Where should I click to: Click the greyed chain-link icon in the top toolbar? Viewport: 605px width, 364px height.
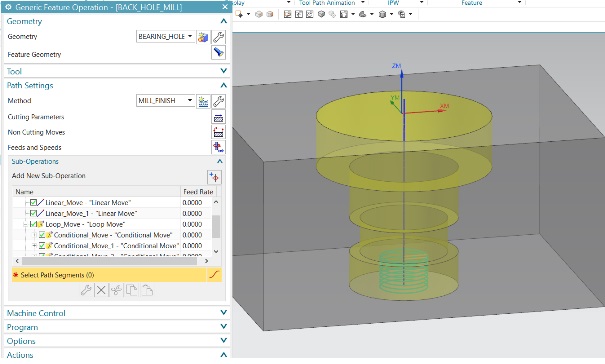(x=332, y=14)
